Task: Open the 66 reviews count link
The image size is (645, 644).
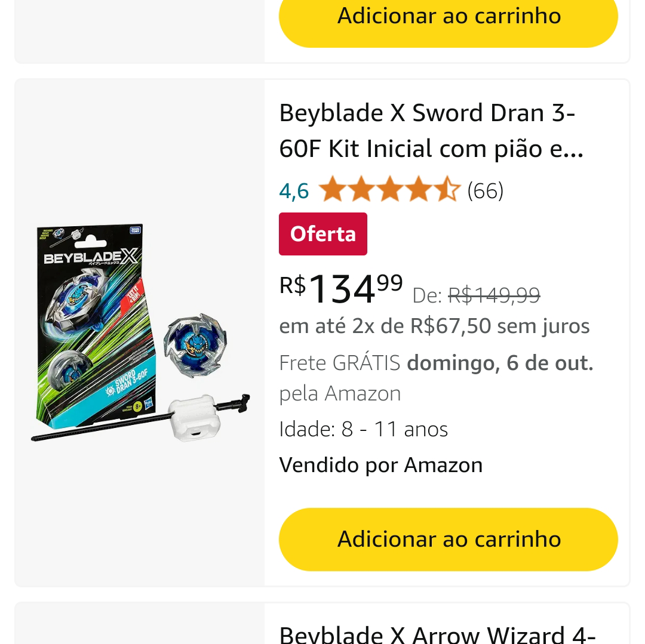Action: [485, 191]
